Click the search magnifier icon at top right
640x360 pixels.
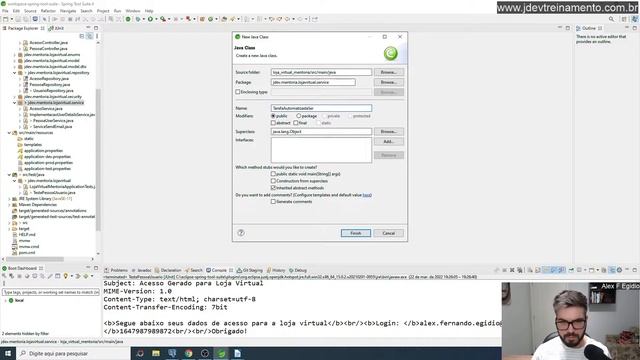point(611,19)
